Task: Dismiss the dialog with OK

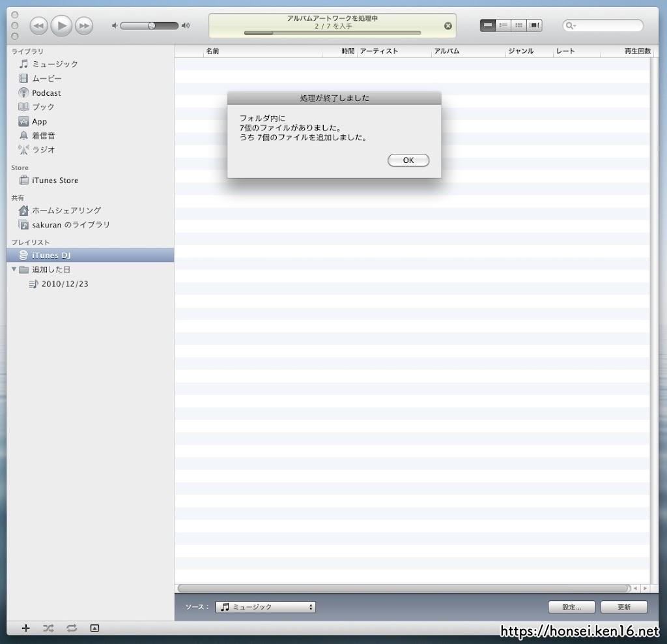Action: tap(408, 160)
